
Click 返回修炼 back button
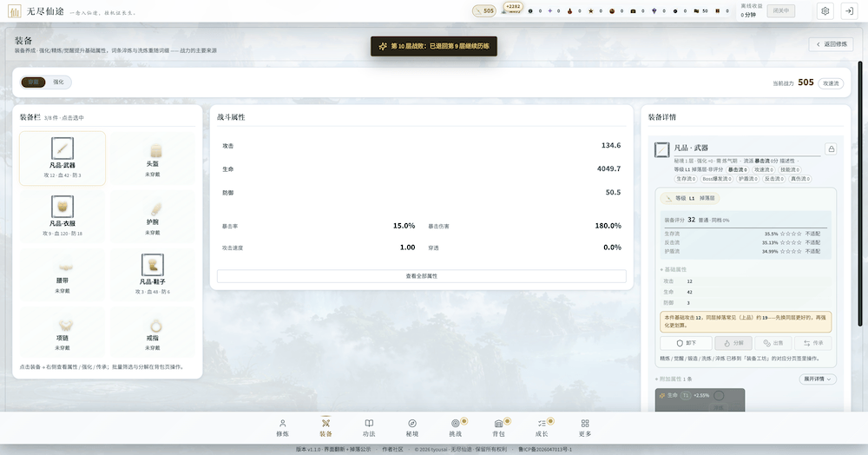click(x=831, y=43)
